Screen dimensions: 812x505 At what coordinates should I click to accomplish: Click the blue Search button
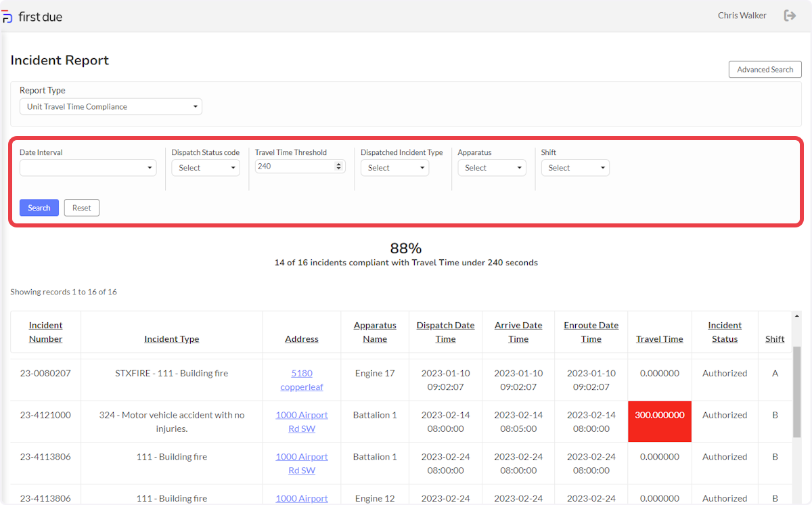pos(39,208)
